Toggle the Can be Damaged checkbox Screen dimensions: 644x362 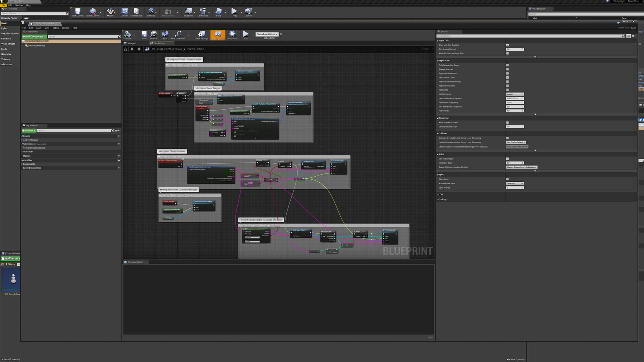[x=507, y=159]
